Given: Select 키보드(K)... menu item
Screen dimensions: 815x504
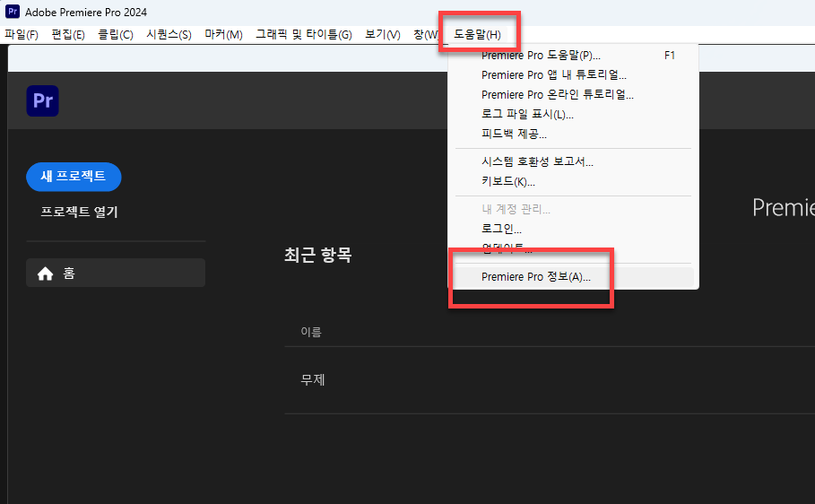Looking at the screenshot, I should click(x=573, y=181).
